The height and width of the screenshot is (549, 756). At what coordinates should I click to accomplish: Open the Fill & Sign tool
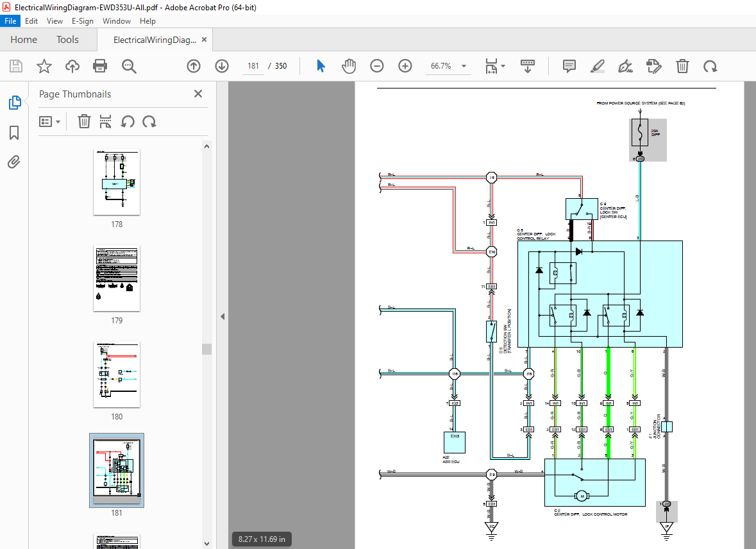coord(625,66)
